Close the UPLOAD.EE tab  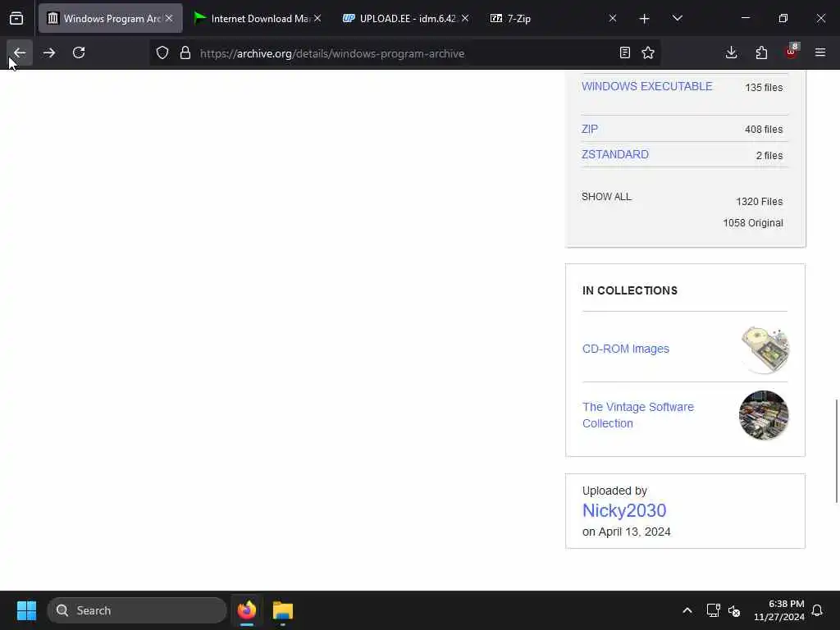[465, 18]
